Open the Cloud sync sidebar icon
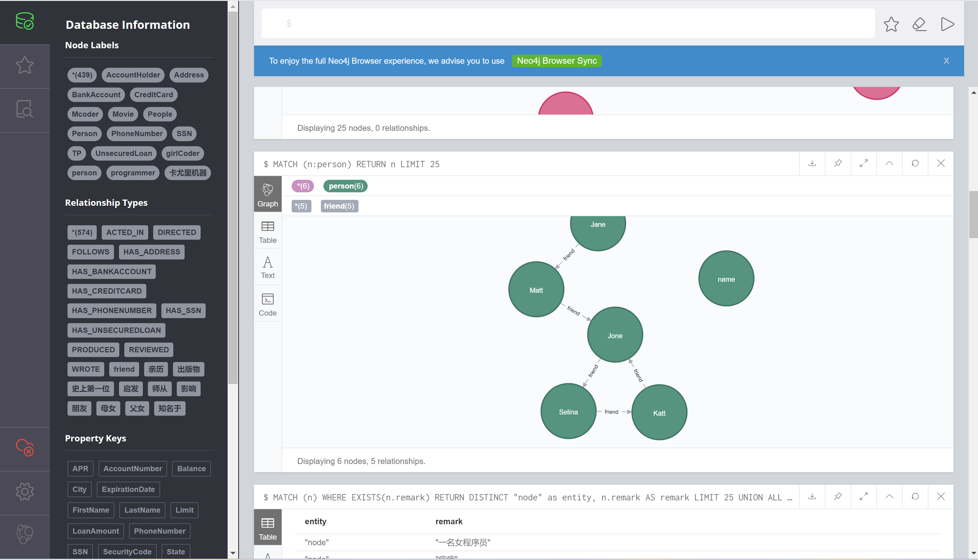The width and height of the screenshot is (978, 560). click(24, 448)
